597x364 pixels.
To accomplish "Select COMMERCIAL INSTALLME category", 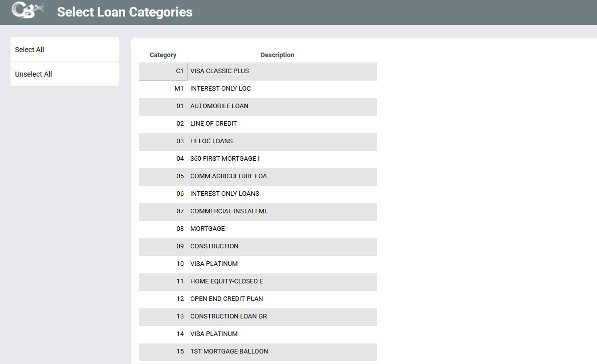I will click(x=229, y=211).
